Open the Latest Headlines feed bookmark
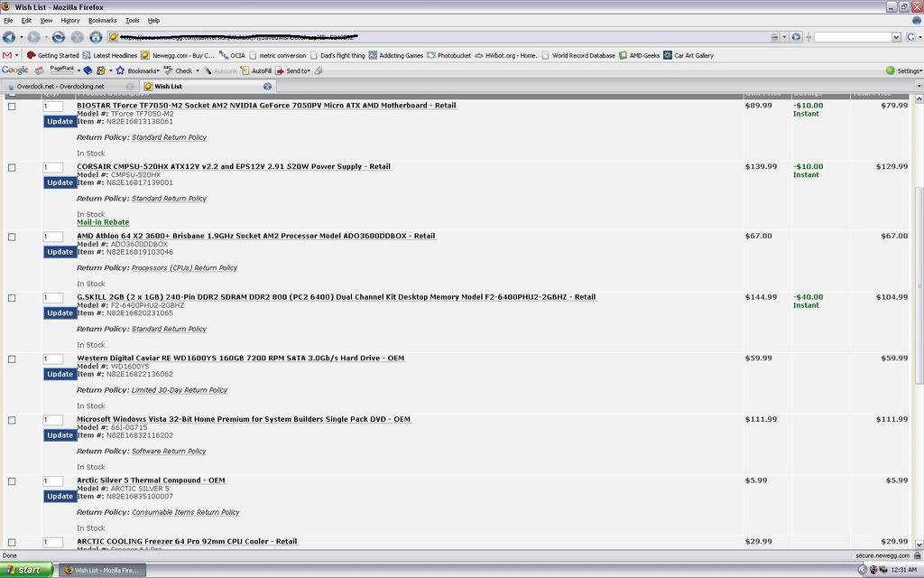This screenshot has height=578, width=924. click(x=109, y=55)
